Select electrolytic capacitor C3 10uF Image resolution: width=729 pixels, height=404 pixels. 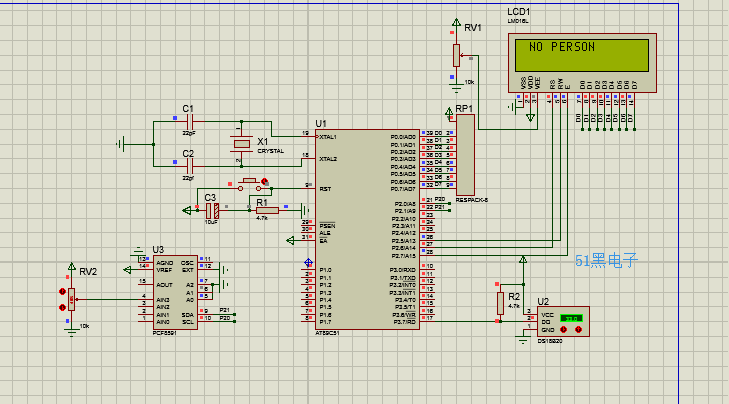click(212, 211)
